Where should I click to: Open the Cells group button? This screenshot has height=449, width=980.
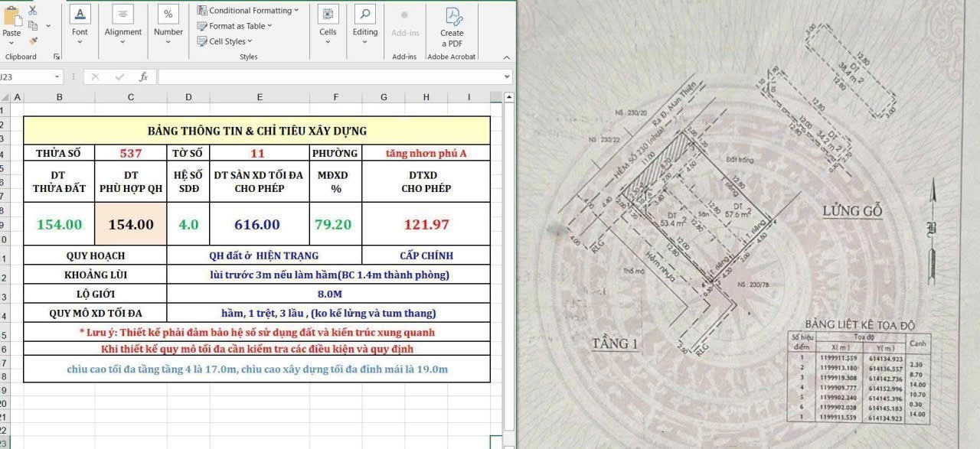(328, 24)
